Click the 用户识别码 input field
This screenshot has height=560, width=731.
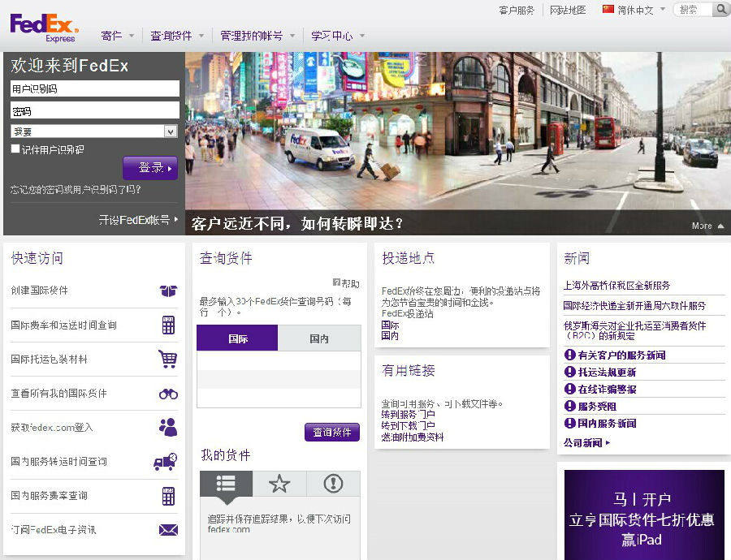coord(95,88)
